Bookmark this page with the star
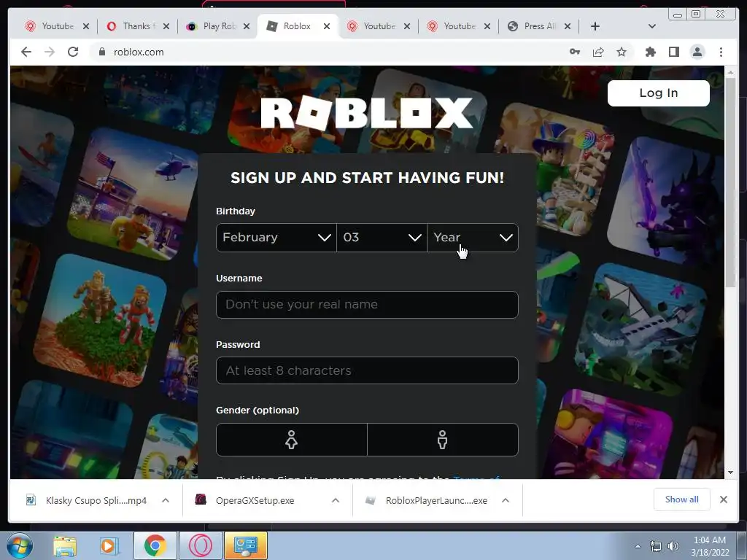The width and height of the screenshot is (747, 560). pyautogui.click(x=622, y=52)
